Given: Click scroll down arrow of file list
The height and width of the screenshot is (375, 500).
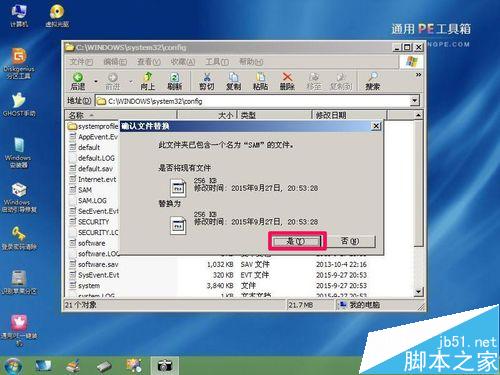Looking at the screenshot, I should pyautogui.click(x=419, y=292).
